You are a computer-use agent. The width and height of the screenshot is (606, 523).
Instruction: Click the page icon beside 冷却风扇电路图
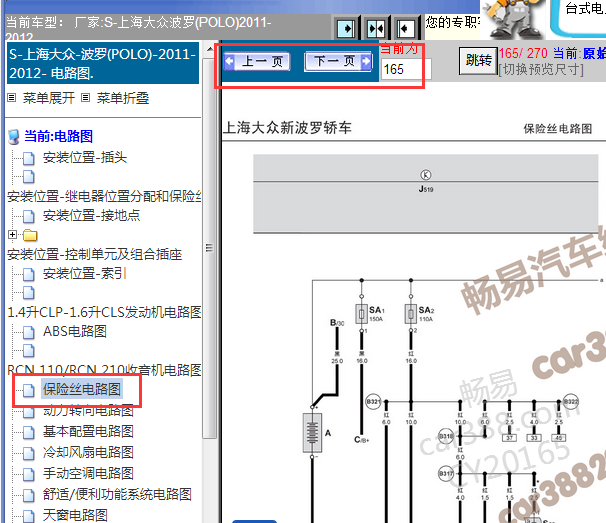click(28, 453)
